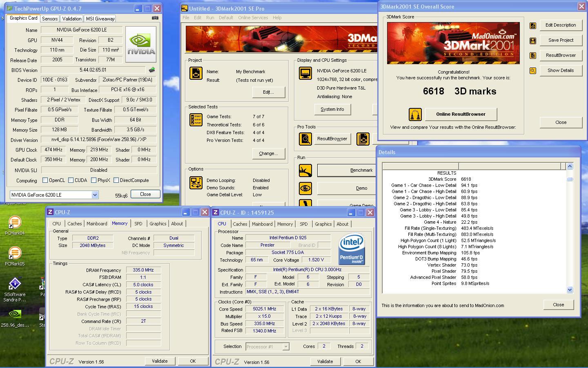The height and width of the screenshot is (368, 588).
Task: Open the PCMark05 desktop shortcut
Action: tap(15, 256)
